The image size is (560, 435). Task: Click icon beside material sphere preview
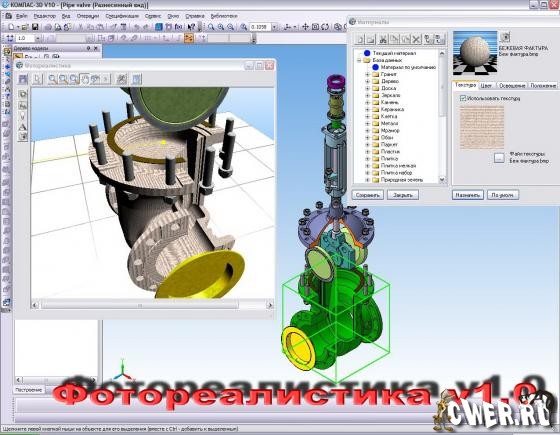click(505, 37)
